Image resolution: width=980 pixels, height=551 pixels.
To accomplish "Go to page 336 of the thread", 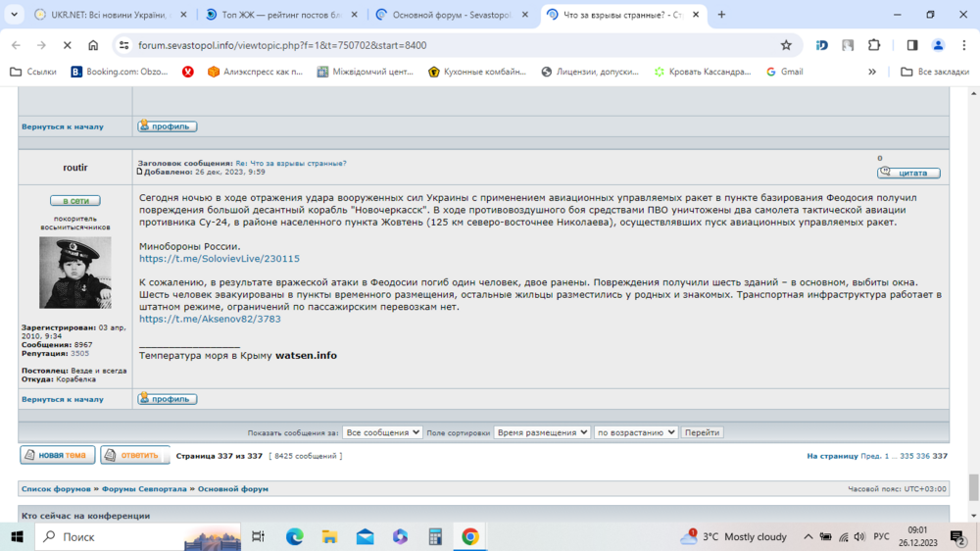I will 923,456.
